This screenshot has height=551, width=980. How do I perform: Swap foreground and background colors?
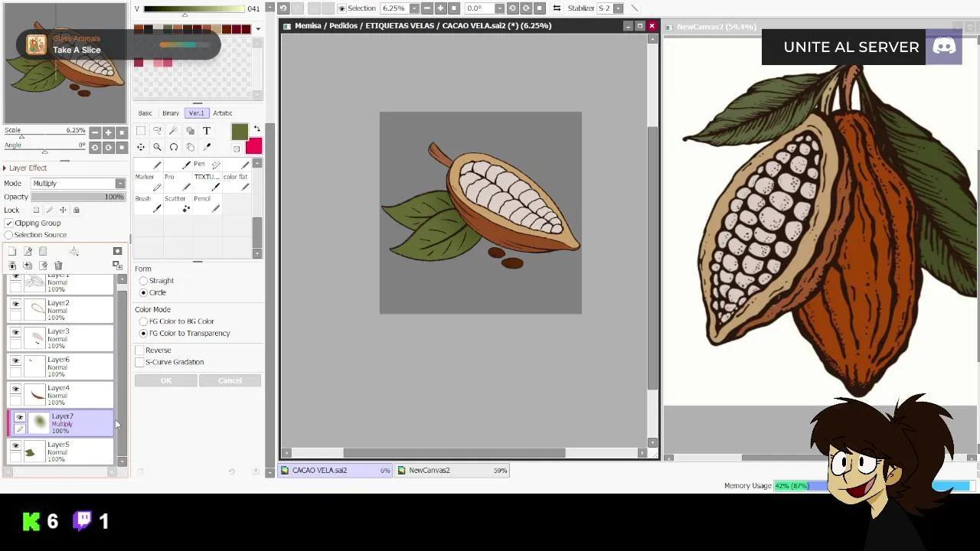(256, 129)
